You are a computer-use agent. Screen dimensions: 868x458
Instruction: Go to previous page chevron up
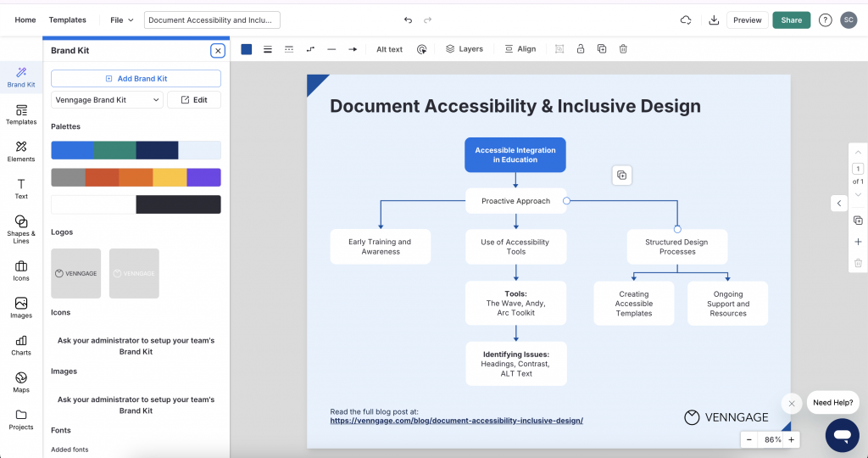[858, 153]
